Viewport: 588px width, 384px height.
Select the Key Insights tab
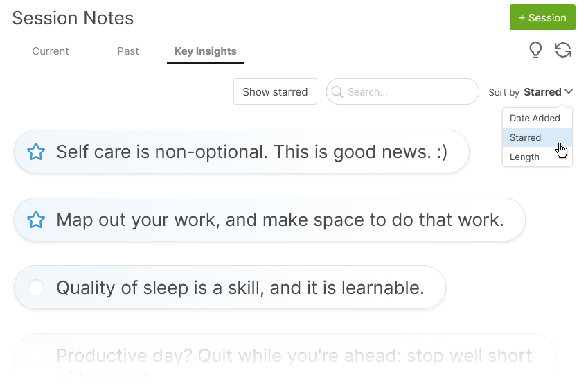[x=206, y=51]
